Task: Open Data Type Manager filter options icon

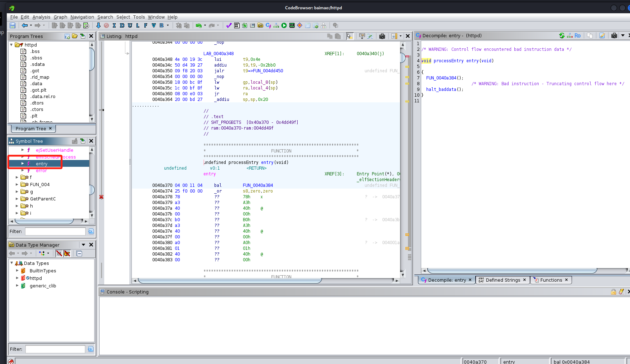Action: click(91, 349)
